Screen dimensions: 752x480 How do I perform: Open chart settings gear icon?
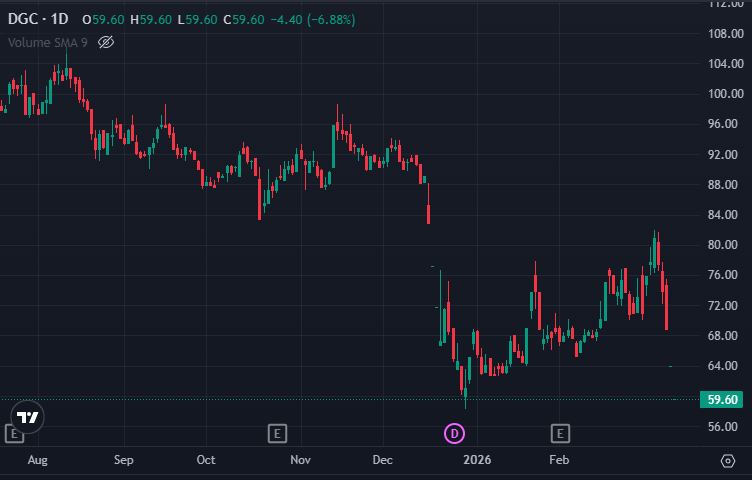[x=727, y=460]
